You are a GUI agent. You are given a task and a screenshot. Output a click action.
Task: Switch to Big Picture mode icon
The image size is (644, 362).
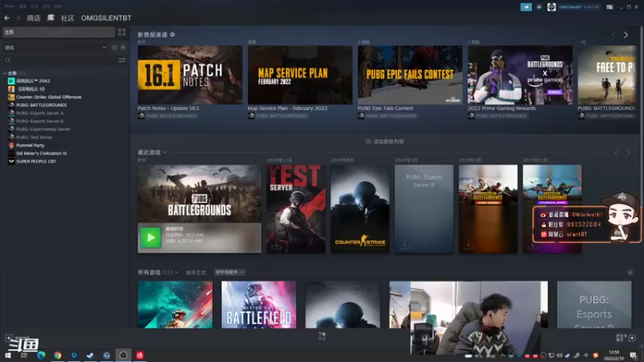point(610,7)
